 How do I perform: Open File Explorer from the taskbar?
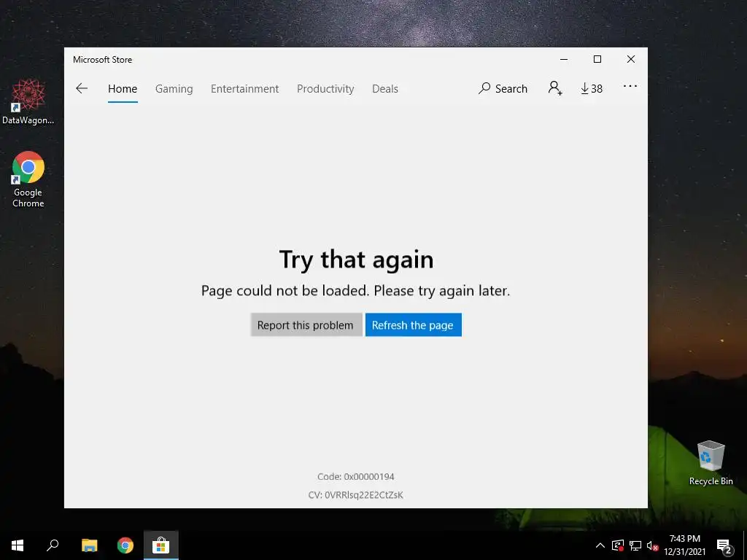89,545
